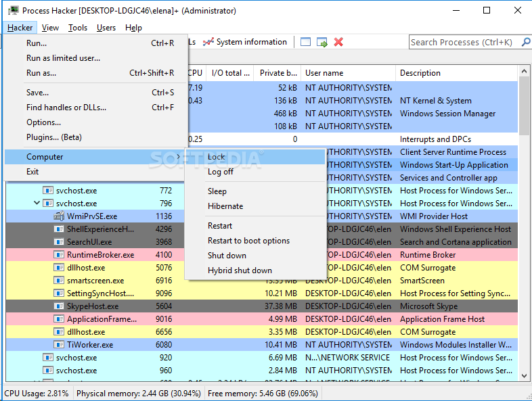The height and width of the screenshot is (401, 532).
Task: Open the Tools menu
Action: 78,28
